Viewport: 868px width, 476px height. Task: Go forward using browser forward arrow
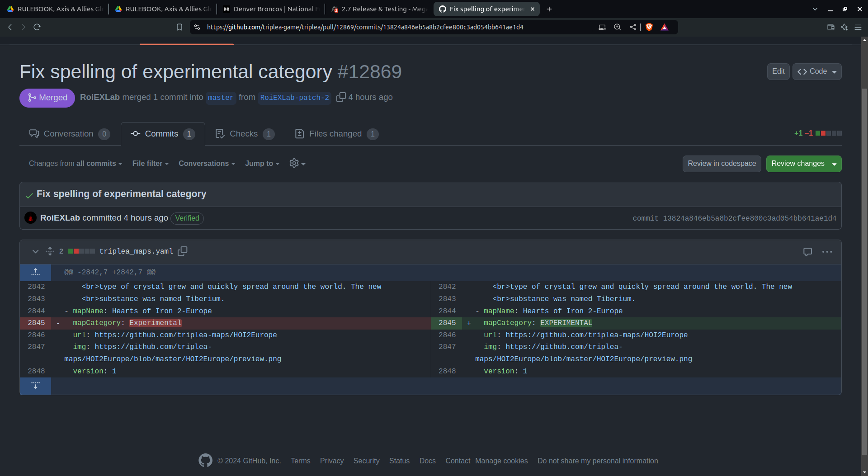tap(24, 27)
